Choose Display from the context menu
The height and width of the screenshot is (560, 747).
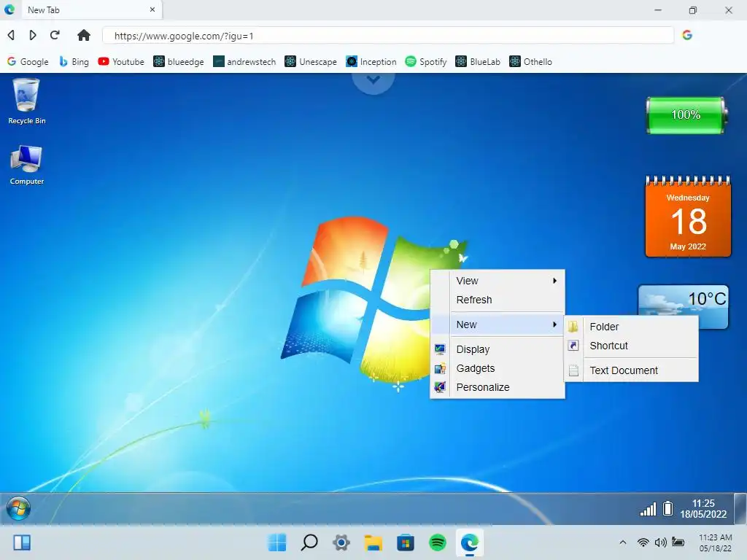pyautogui.click(x=498, y=349)
